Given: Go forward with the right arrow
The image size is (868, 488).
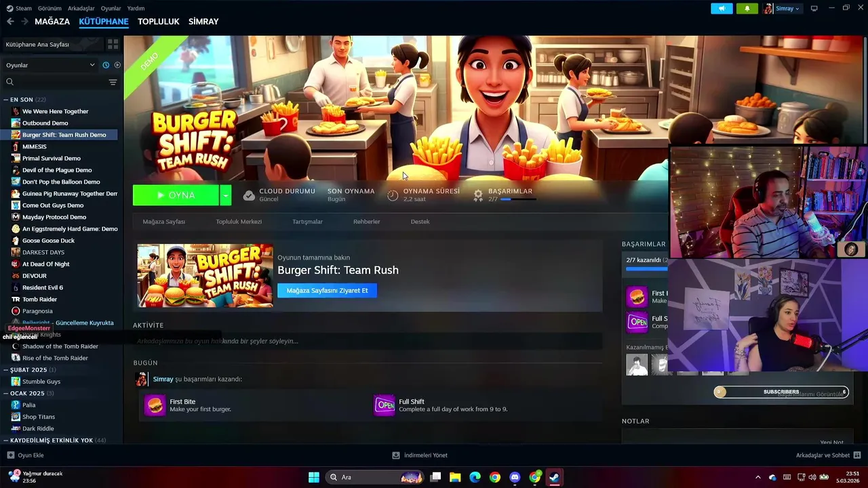Looking at the screenshot, I should pos(24,22).
